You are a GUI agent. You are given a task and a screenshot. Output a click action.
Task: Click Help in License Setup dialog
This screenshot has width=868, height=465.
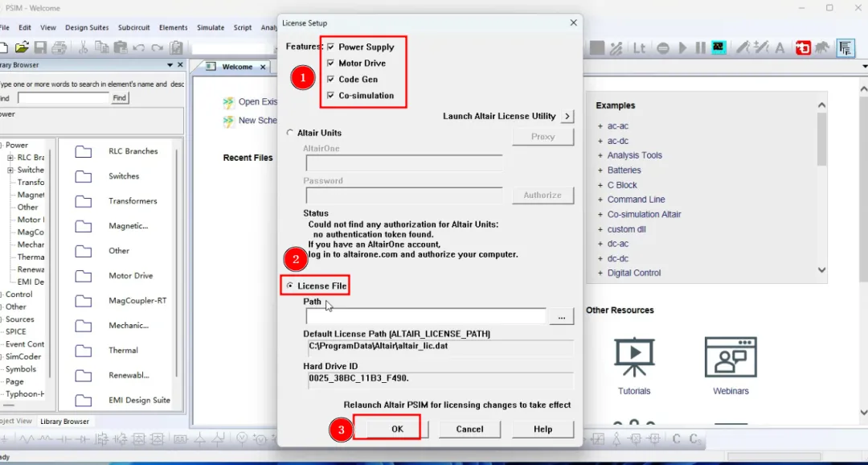(x=542, y=429)
